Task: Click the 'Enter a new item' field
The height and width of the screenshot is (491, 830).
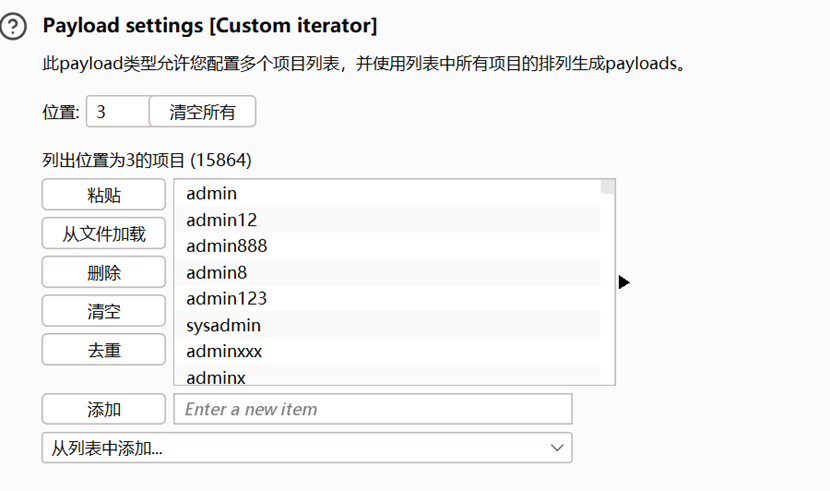Action: pyautogui.click(x=372, y=409)
